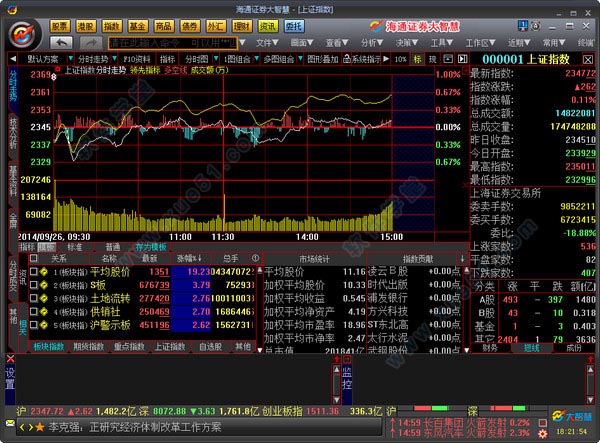Close the 000001 上证指数 info panel
The height and width of the screenshot is (443, 600).
588,60
